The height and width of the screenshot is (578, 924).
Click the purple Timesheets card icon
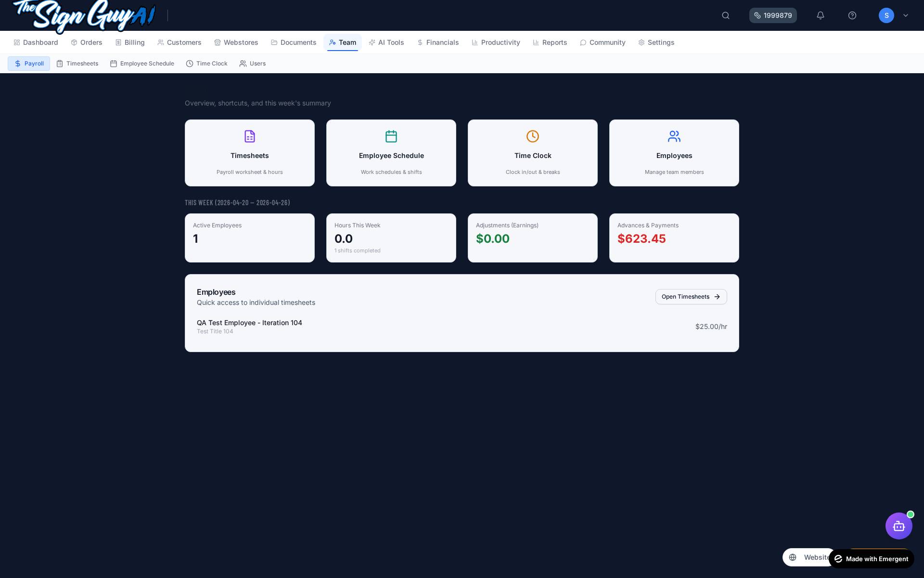(250, 136)
